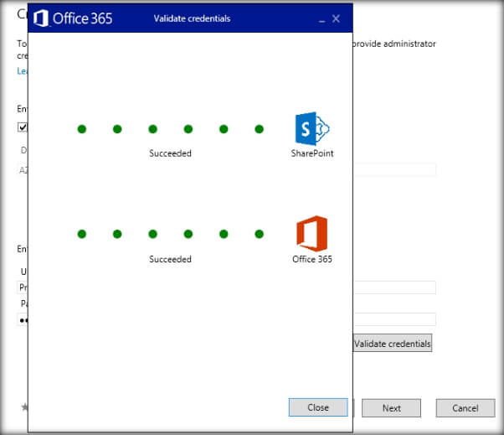
Task: Click the Cancel button
Action: pos(465,408)
